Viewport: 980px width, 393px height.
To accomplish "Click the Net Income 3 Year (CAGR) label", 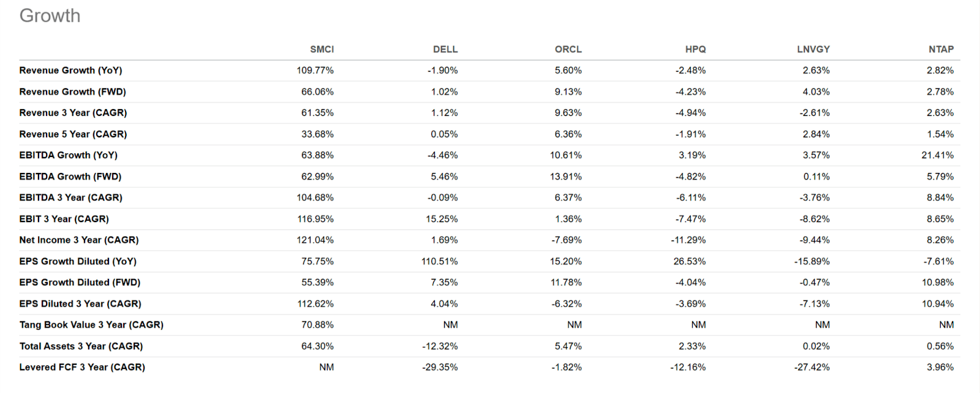I will (x=79, y=240).
